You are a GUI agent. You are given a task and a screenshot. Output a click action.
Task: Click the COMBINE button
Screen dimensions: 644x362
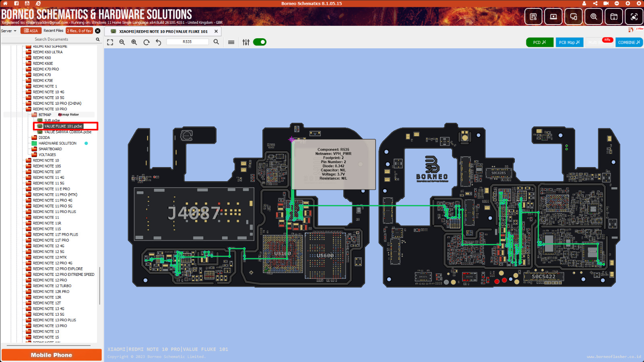pyautogui.click(x=629, y=42)
